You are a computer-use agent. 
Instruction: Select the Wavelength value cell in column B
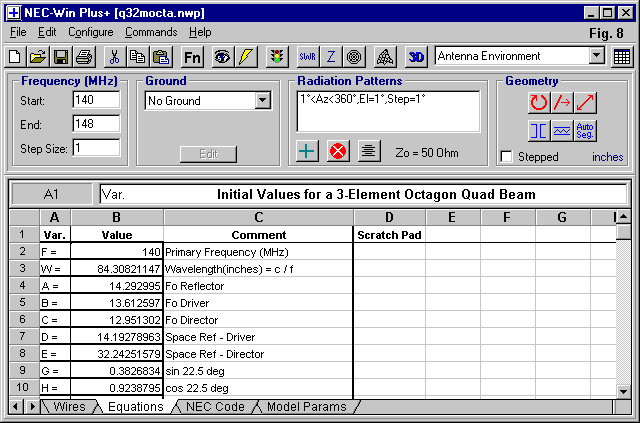117,269
